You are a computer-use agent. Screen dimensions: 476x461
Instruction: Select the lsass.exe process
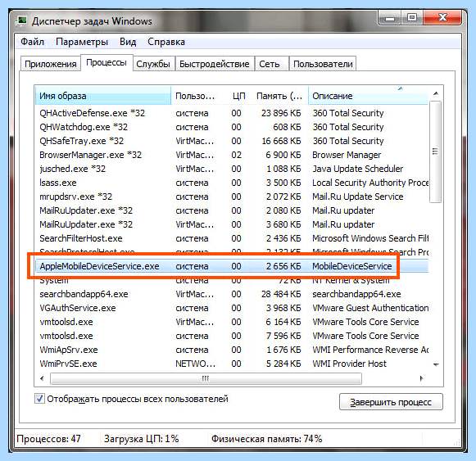[232, 183]
